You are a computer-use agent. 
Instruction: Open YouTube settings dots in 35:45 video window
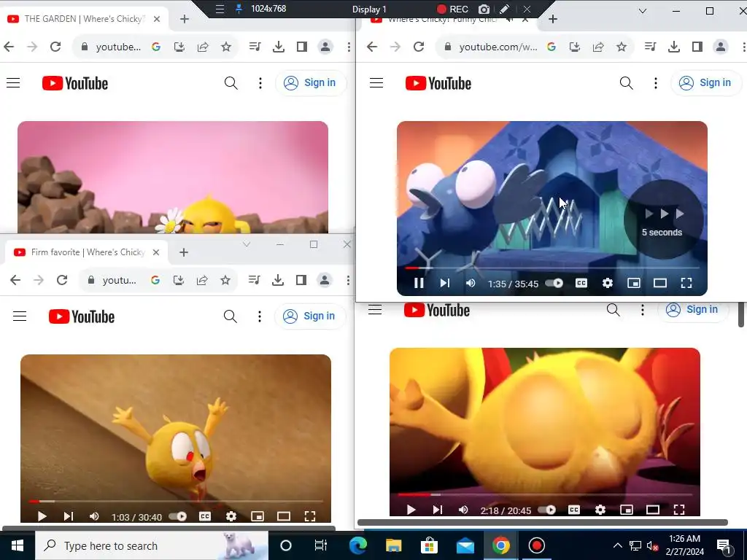(x=656, y=83)
